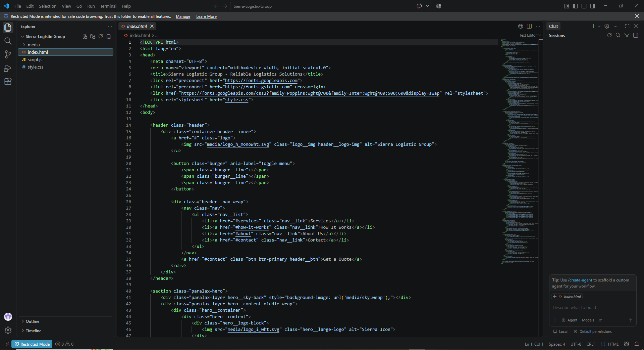Open notifications bell in status bar
The image size is (644, 350).
[x=637, y=344]
